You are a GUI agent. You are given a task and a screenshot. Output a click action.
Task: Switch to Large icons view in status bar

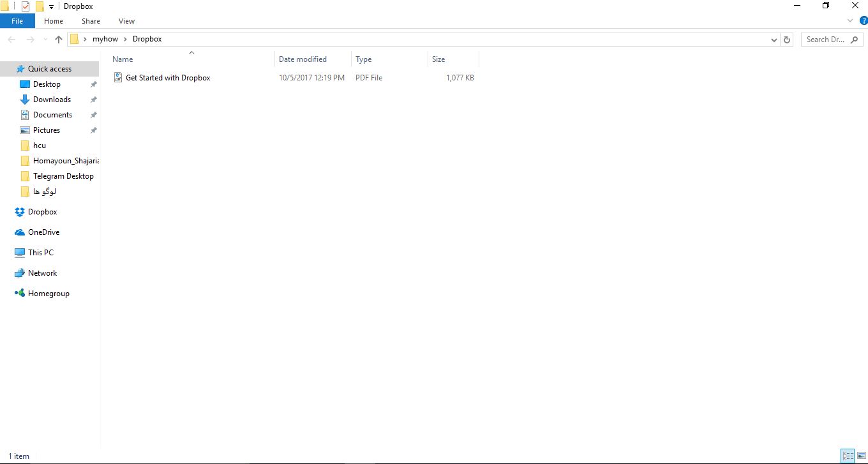pyautogui.click(x=861, y=456)
